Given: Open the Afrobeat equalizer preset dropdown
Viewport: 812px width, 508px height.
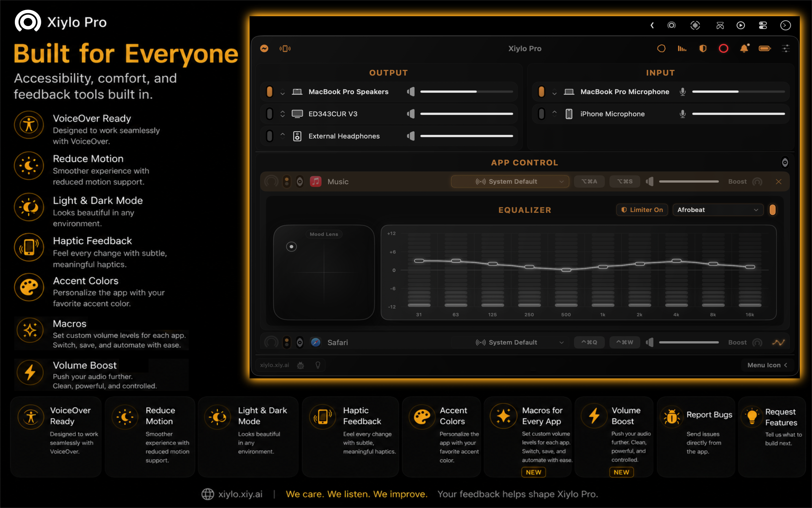Looking at the screenshot, I should coord(718,210).
